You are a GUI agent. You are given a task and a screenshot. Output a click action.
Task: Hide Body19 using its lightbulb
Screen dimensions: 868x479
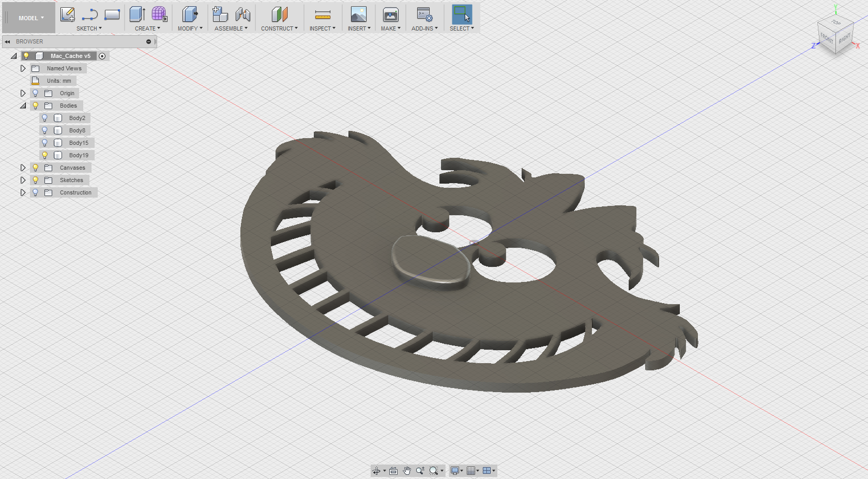pyautogui.click(x=44, y=155)
